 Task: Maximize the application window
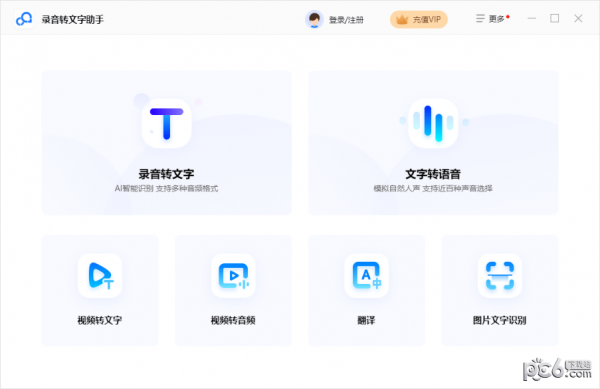click(554, 18)
